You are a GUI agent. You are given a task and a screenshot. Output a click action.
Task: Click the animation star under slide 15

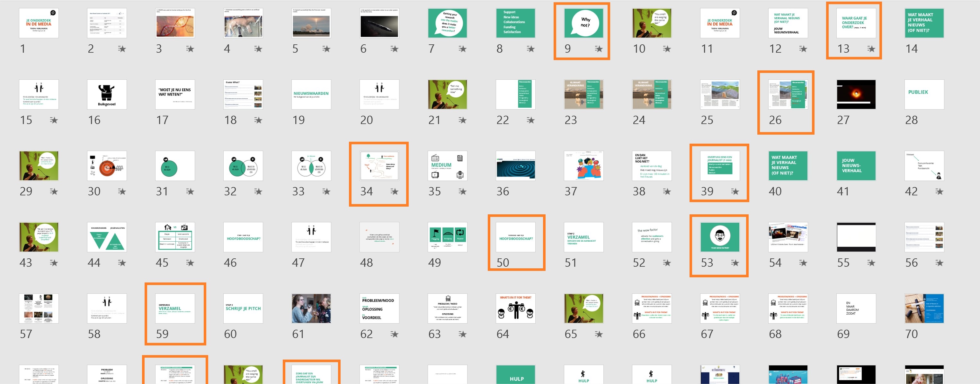(54, 120)
